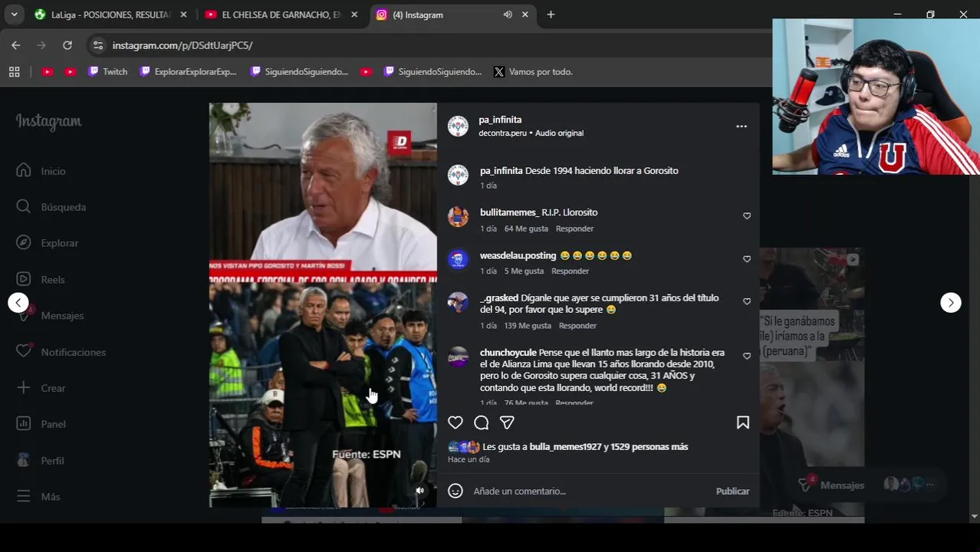Like weasdelau.posting comment
This screenshot has width=980, height=552.
click(x=747, y=259)
